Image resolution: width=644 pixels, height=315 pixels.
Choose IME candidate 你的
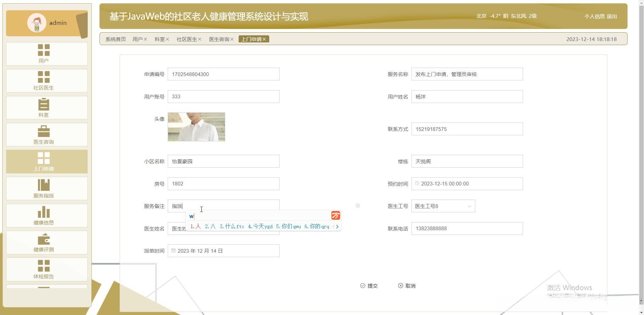pos(317,226)
